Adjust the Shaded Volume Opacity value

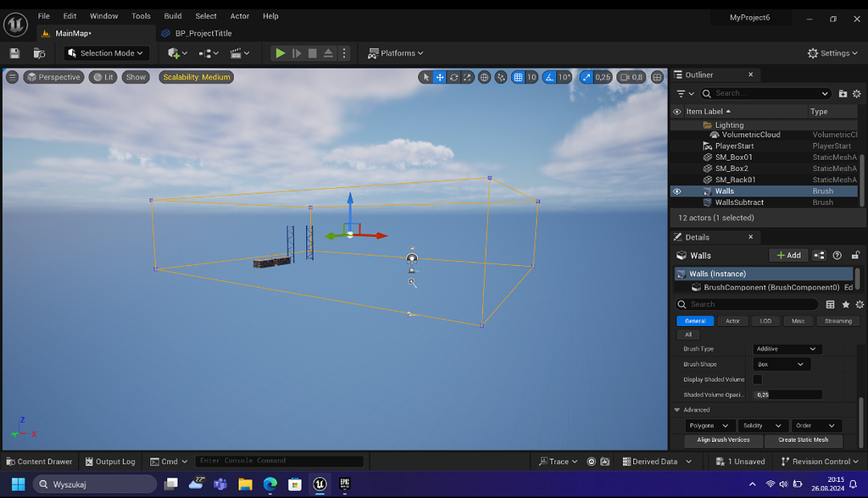click(x=787, y=394)
